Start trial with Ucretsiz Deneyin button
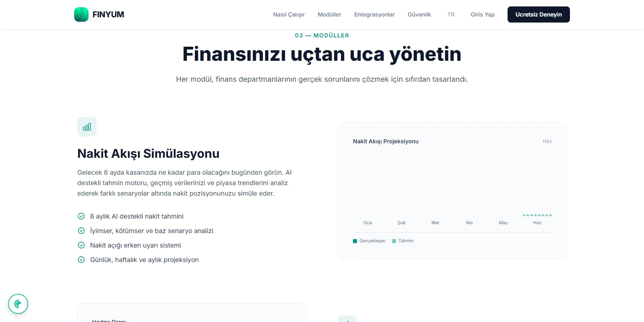 tap(539, 14)
